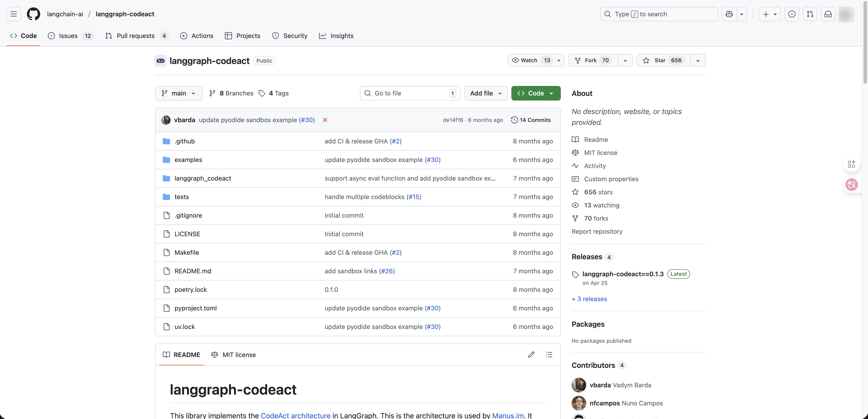Screen dimensions: 868x419
Task: Open the #26 pull request link on README.md row
Action: (x=387, y=271)
